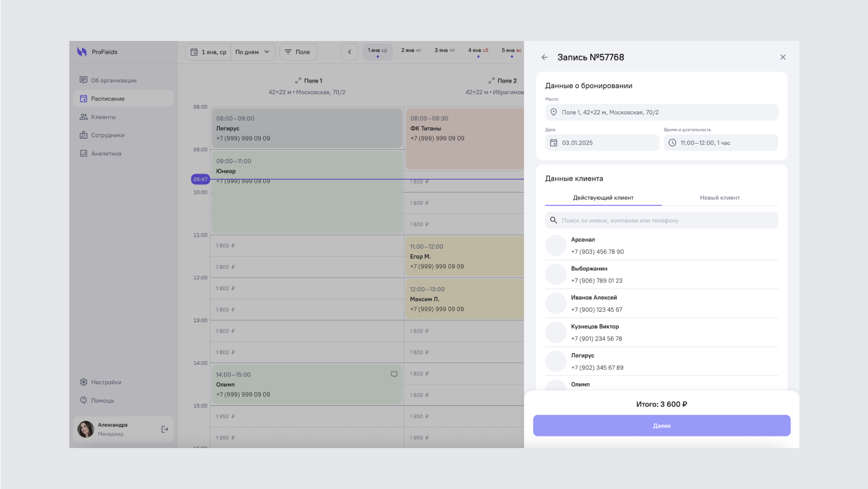This screenshot has width=868, height=489.
Task: Switch to Новый клиент tab
Action: point(720,198)
